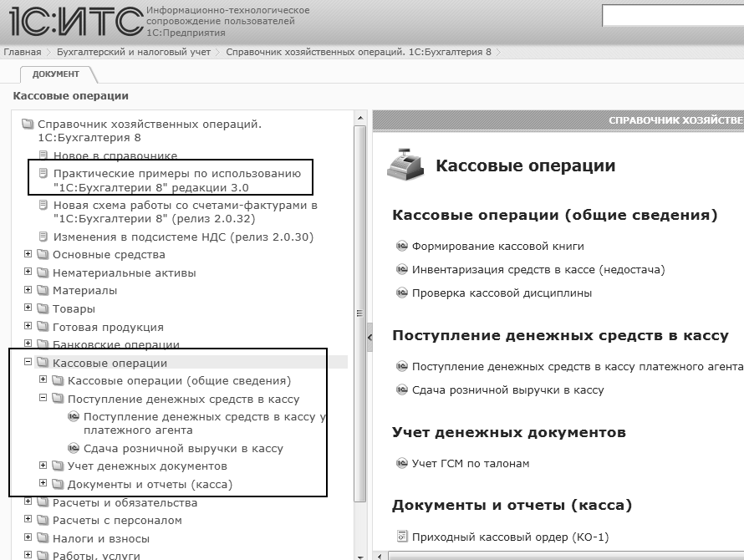This screenshot has height=560, width=744.
Task: Click content horizontal scroll left arrow
Action: [380, 556]
